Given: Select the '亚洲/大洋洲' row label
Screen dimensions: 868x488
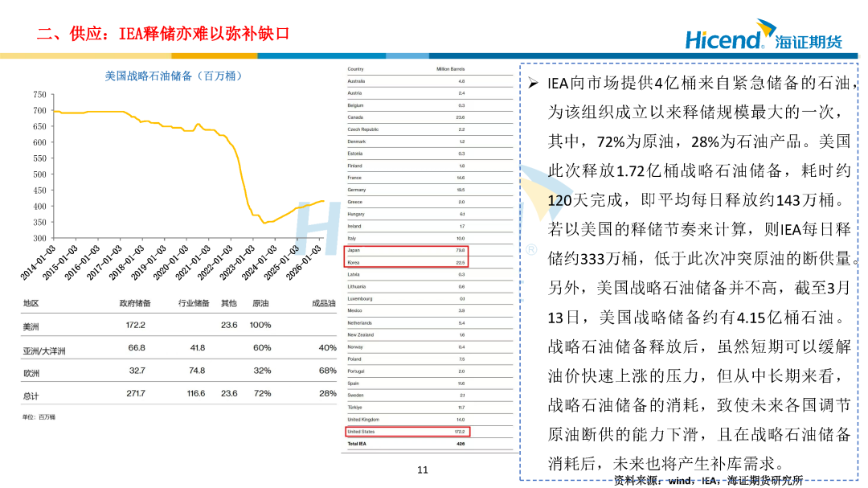Looking at the screenshot, I should click(x=44, y=351).
